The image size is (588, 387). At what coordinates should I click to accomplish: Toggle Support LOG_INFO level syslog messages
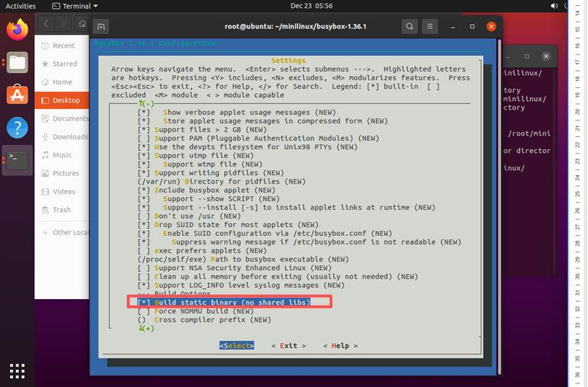241,285
